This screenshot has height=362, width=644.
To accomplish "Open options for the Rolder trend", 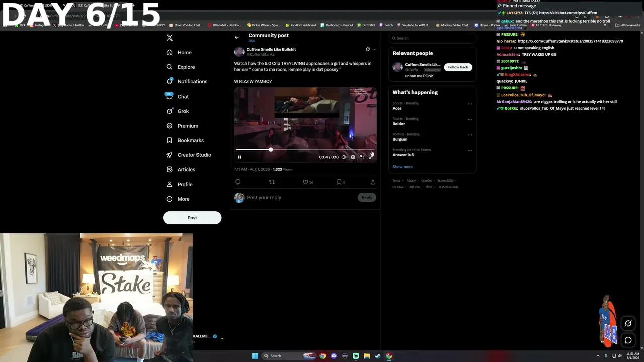I will (x=470, y=119).
